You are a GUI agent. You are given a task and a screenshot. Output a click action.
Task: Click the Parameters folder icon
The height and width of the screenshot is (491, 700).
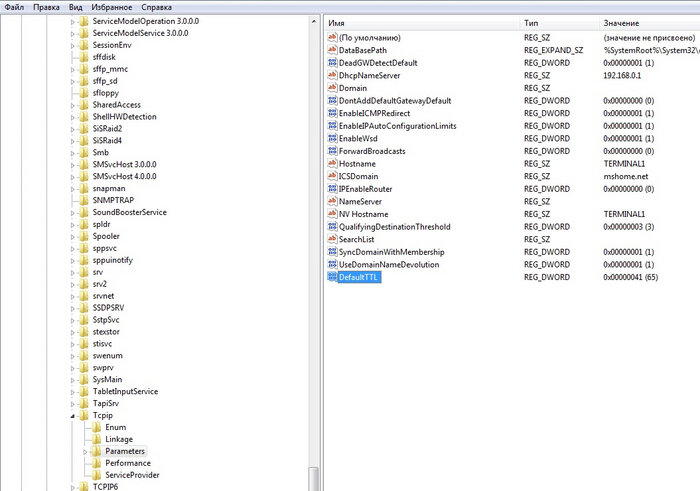point(96,451)
